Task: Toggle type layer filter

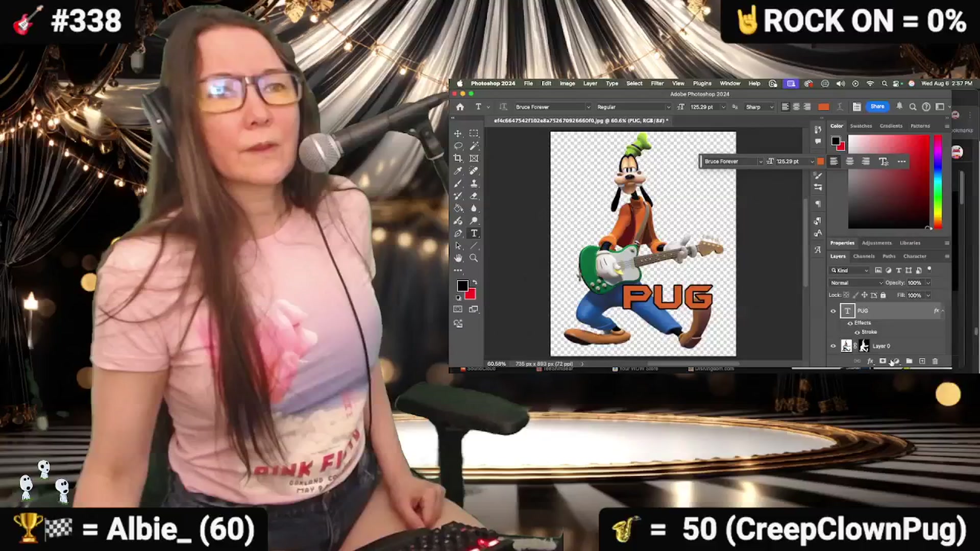Action: [x=898, y=270]
